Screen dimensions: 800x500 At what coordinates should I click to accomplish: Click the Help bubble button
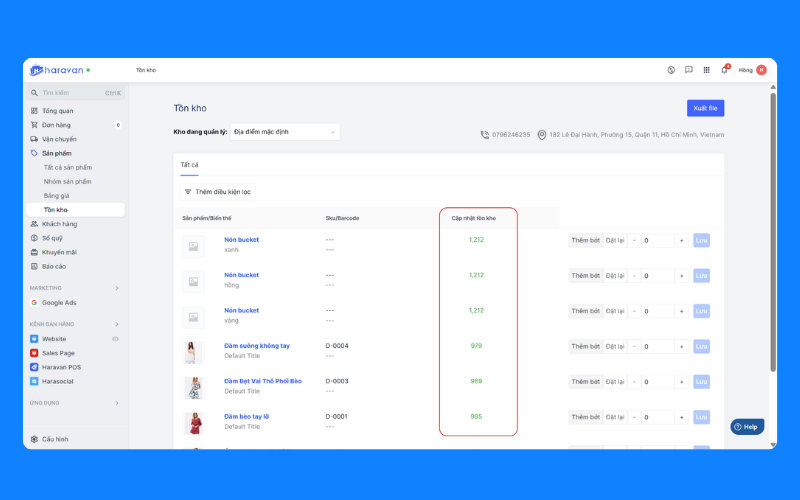point(746,426)
